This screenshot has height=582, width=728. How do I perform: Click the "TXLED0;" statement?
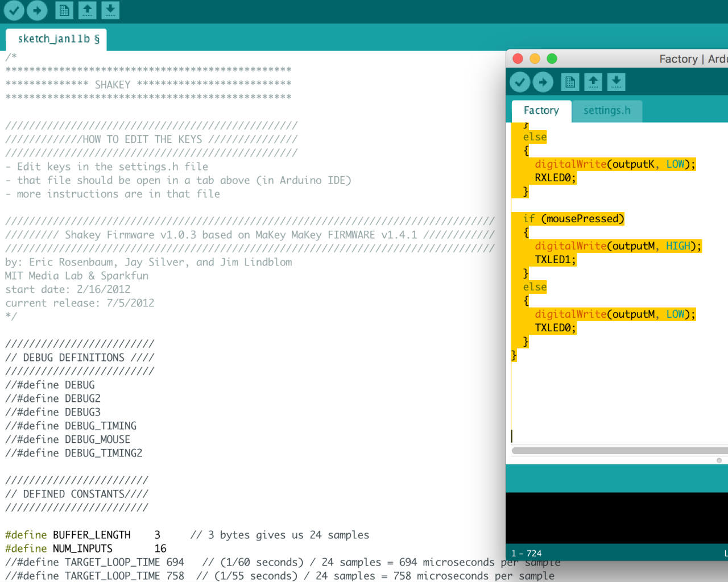[556, 328]
